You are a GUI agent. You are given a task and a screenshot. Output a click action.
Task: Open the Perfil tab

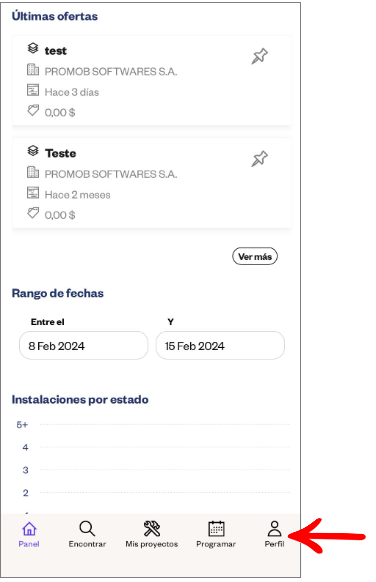point(274,534)
